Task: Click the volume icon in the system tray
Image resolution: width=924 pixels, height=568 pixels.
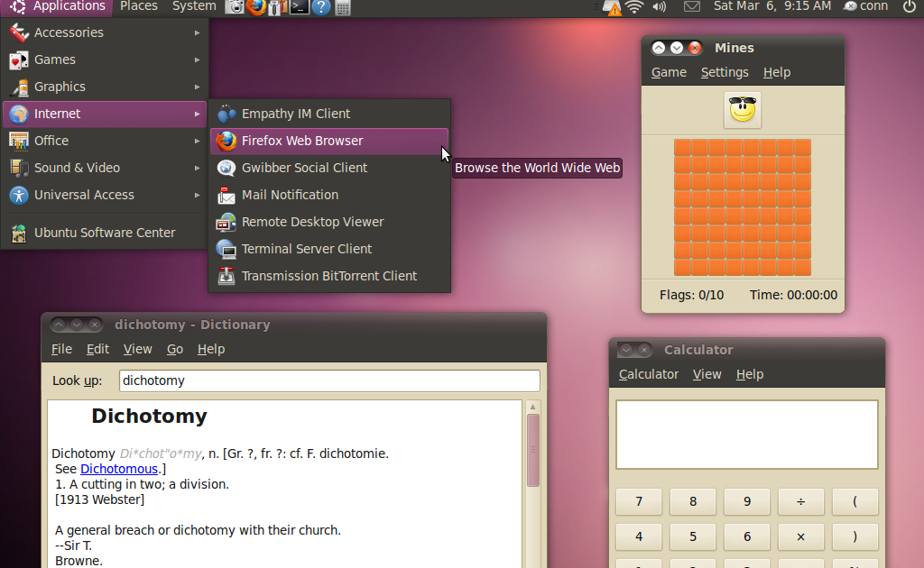Action: pyautogui.click(x=658, y=7)
